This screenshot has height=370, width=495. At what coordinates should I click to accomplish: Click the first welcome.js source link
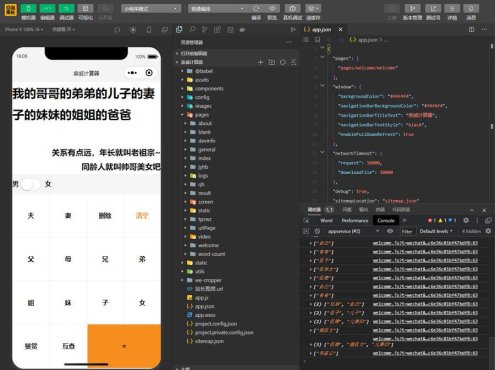425,243
